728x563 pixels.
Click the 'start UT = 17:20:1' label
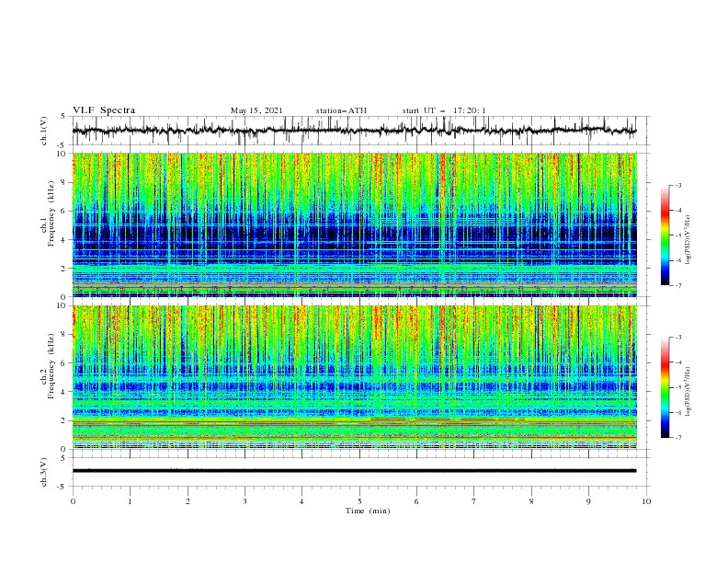(444, 110)
